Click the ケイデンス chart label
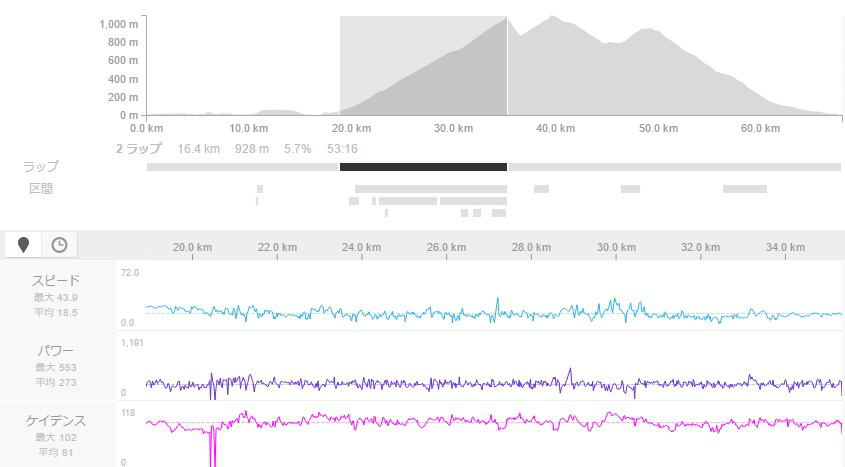This screenshot has height=467, width=845. click(x=56, y=421)
